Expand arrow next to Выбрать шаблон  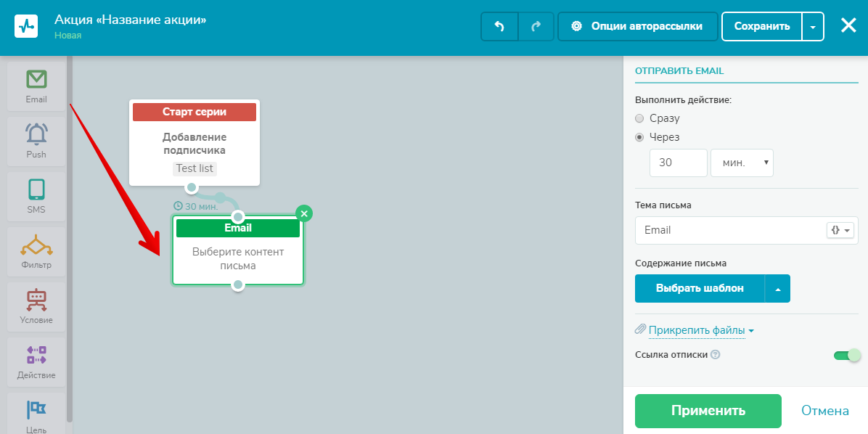point(778,289)
